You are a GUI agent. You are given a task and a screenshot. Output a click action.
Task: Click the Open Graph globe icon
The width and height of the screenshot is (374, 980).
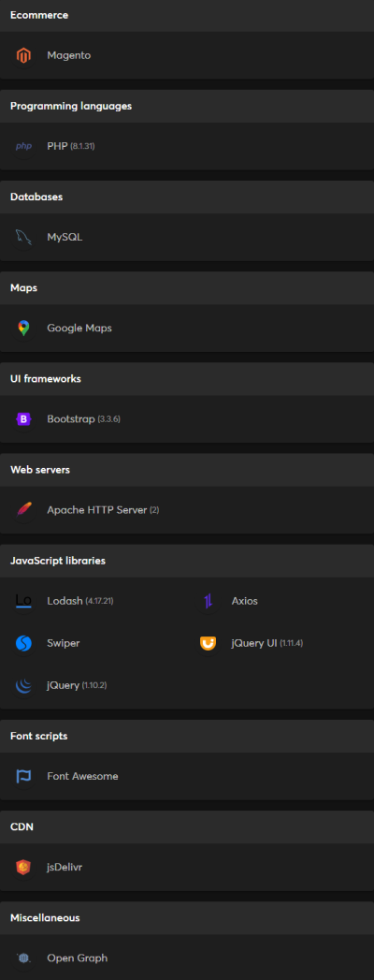23,958
